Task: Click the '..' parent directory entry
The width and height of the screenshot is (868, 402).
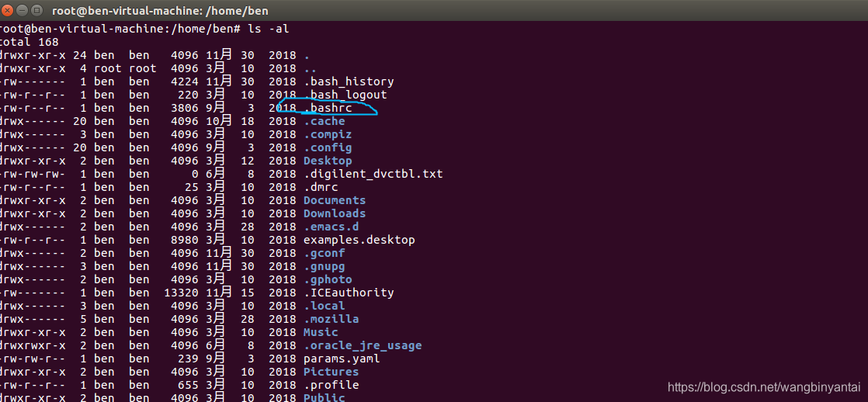Action: click(310, 70)
